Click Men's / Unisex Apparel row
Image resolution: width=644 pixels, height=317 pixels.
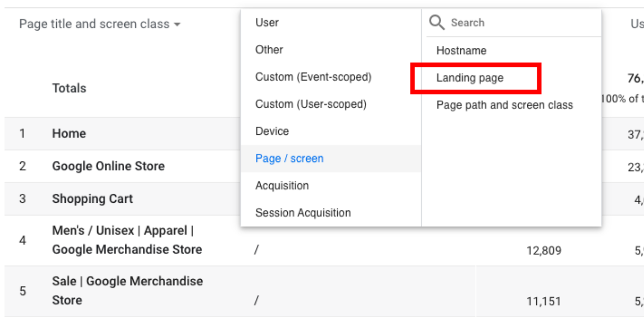[x=127, y=240]
